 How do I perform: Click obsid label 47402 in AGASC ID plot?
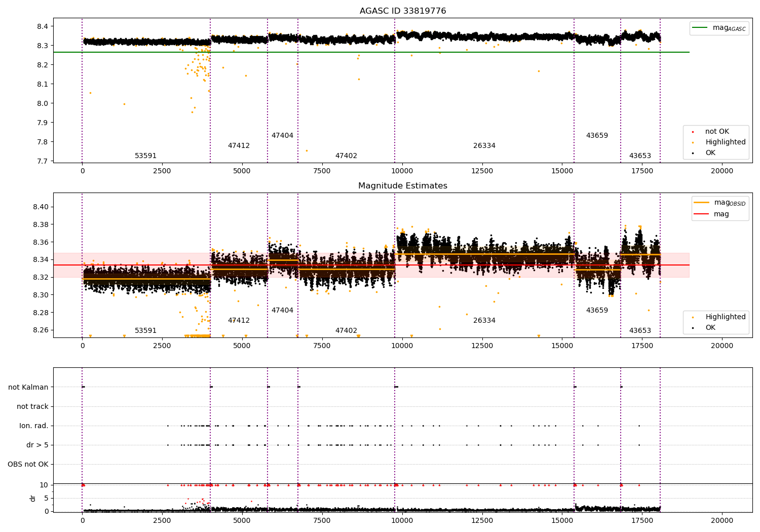346,156
